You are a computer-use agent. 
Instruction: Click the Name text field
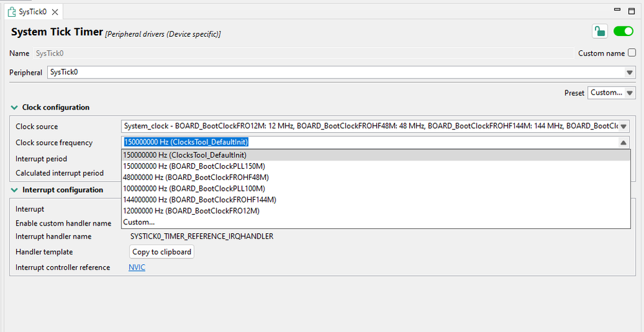302,54
